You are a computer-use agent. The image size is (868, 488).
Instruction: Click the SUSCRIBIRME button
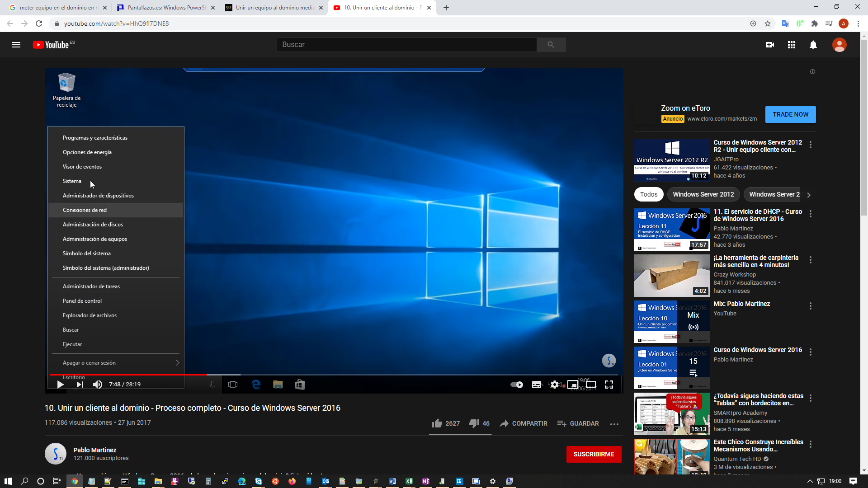[x=594, y=454]
